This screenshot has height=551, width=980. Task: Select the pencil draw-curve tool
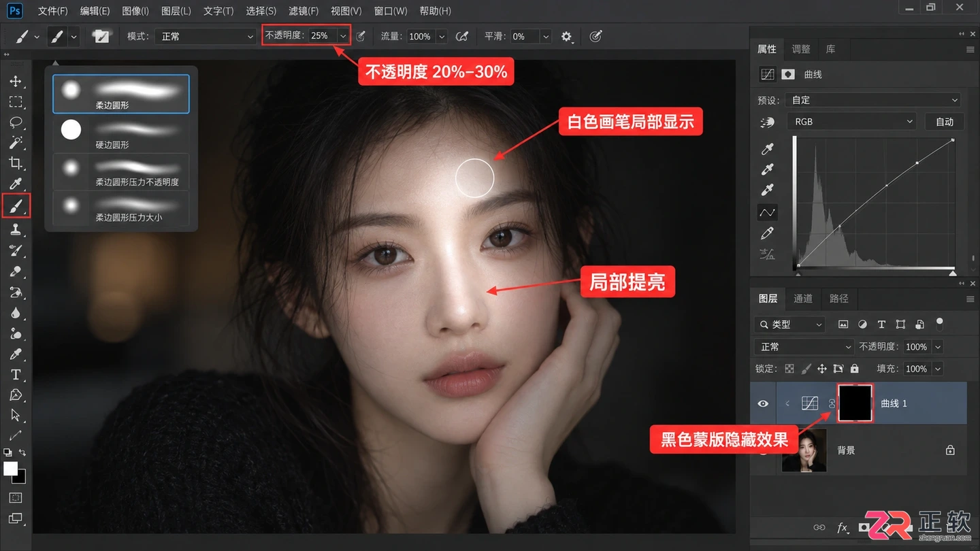[768, 233]
